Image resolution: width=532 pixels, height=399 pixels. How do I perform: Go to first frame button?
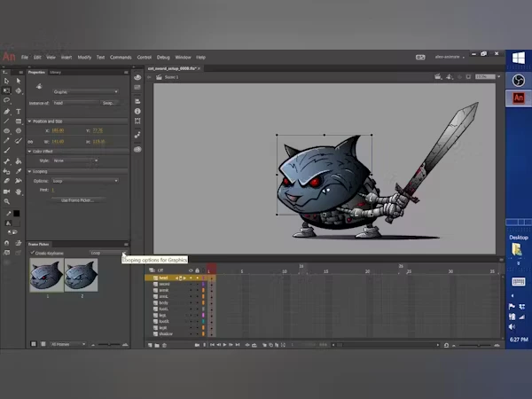click(x=212, y=345)
